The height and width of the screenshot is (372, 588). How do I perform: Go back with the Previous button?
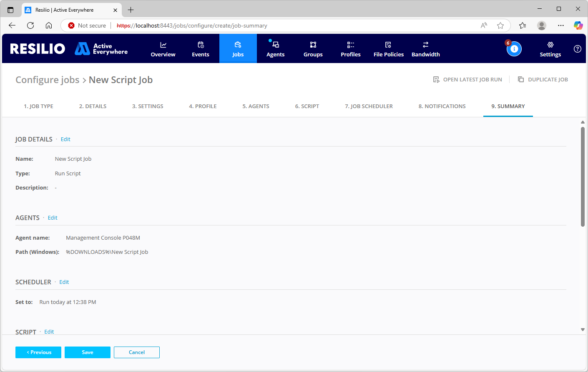[38, 352]
